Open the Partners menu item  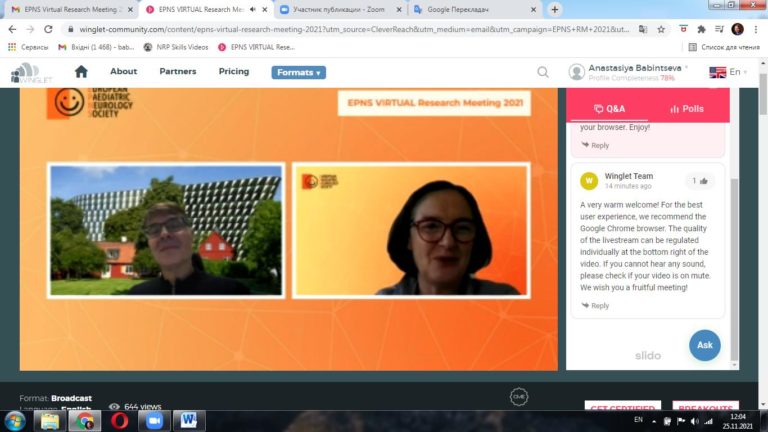pos(178,72)
